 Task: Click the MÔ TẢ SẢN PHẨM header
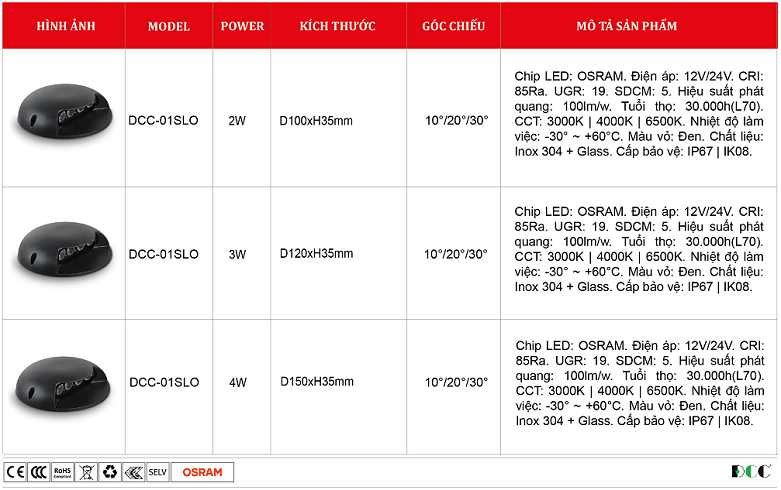[640, 26]
